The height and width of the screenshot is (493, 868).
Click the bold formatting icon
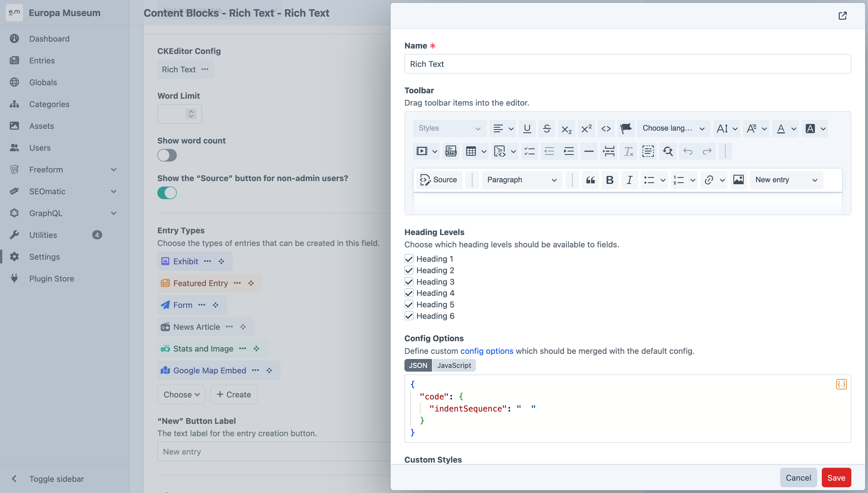pos(610,179)
